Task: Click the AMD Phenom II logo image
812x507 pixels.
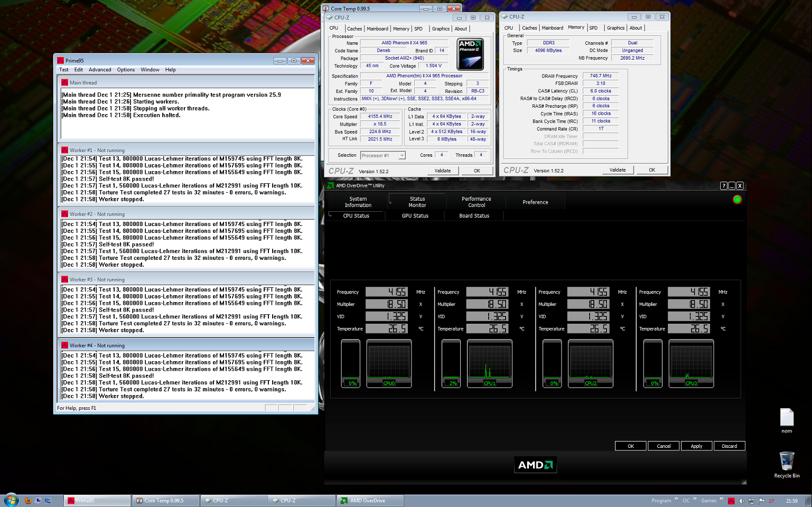Action: click(x=470, y=54)
